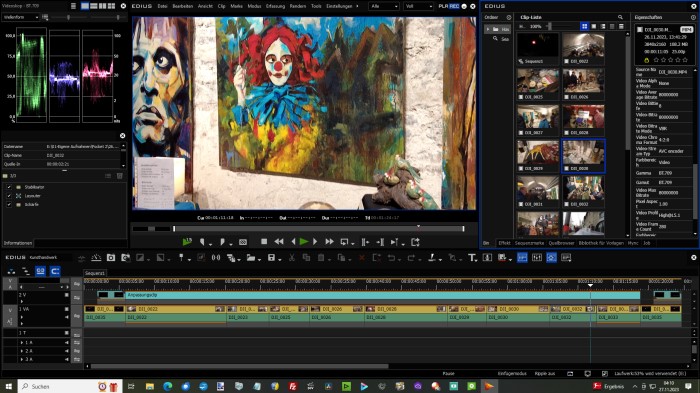Click the copy icon in timeline toolbar

tap(306, 258)
